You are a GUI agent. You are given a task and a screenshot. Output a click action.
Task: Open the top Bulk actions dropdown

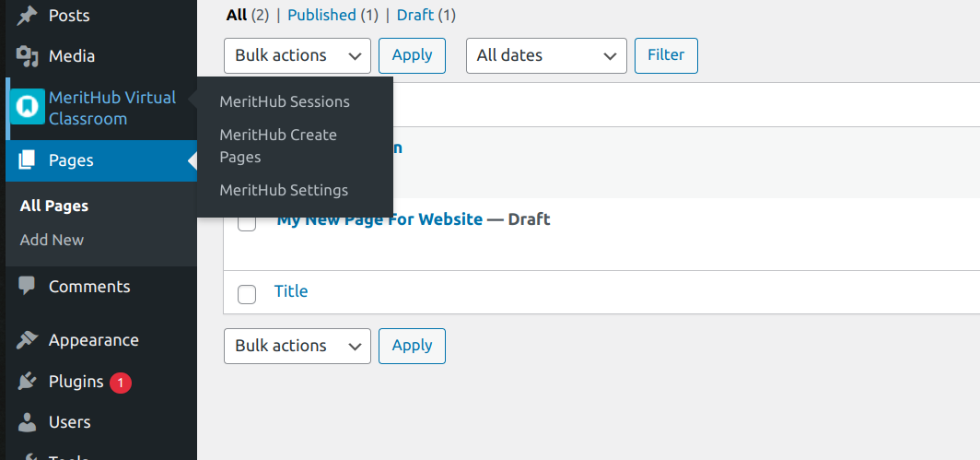(x=297, y=55)
